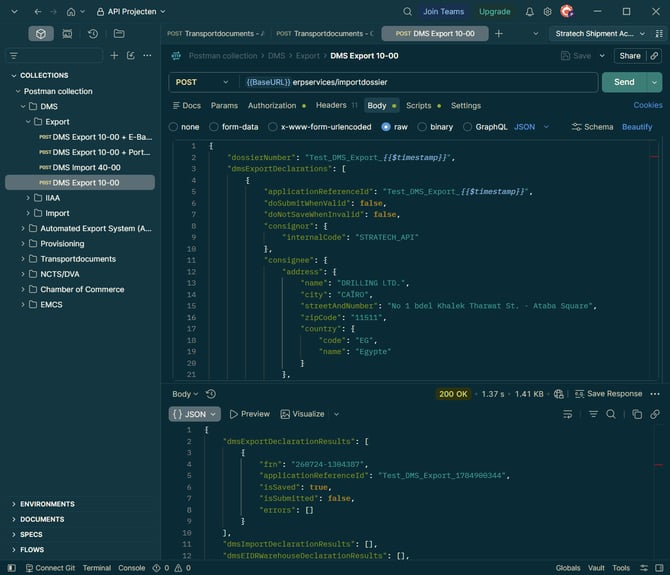Click Join Teams button

click(444, 12)
